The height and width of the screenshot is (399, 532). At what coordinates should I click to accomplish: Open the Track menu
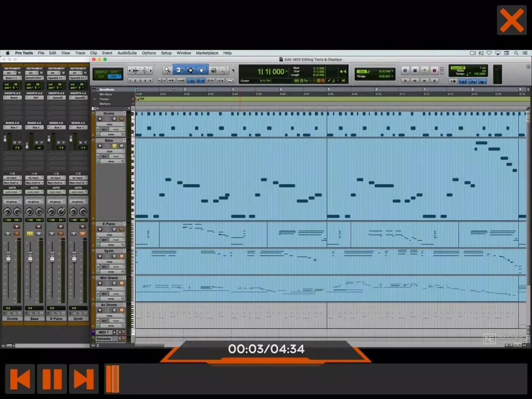coord(80,53)
